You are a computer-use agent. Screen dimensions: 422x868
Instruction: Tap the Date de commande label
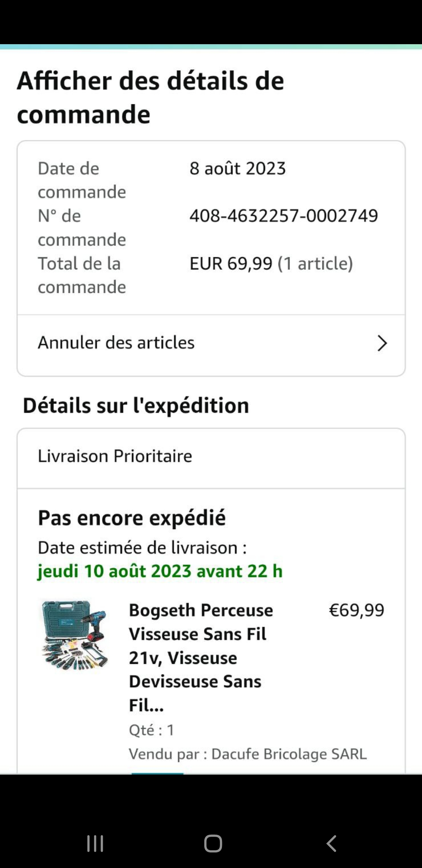tap(82, 180)
